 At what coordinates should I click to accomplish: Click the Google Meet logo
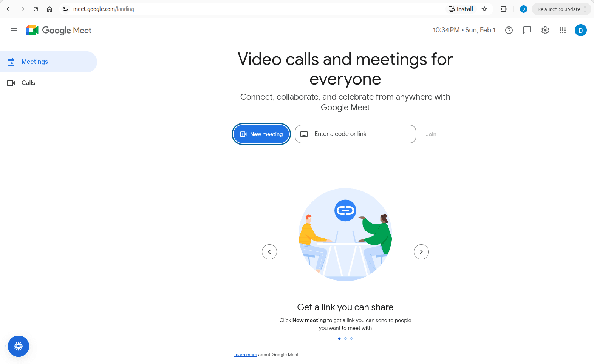coord(59,30)
